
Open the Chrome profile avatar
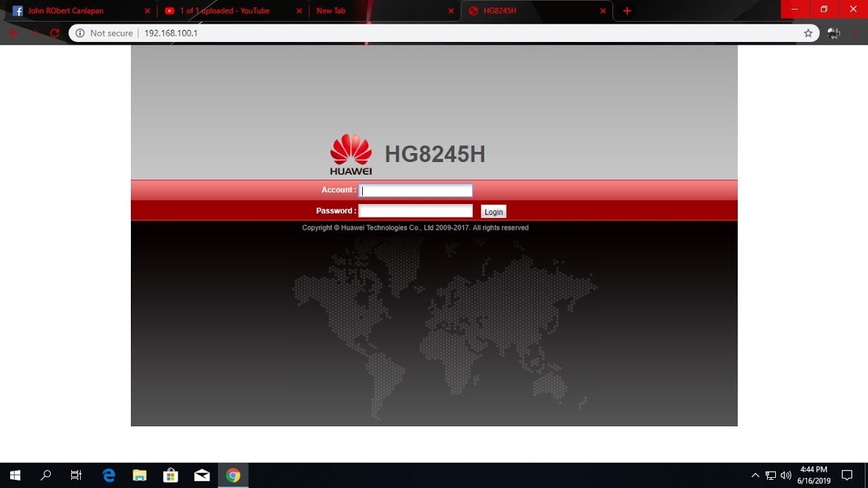833,33
